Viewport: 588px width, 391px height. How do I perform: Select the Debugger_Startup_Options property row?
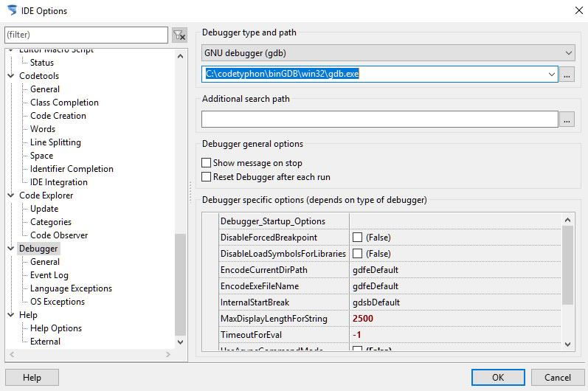click(390, 221)
